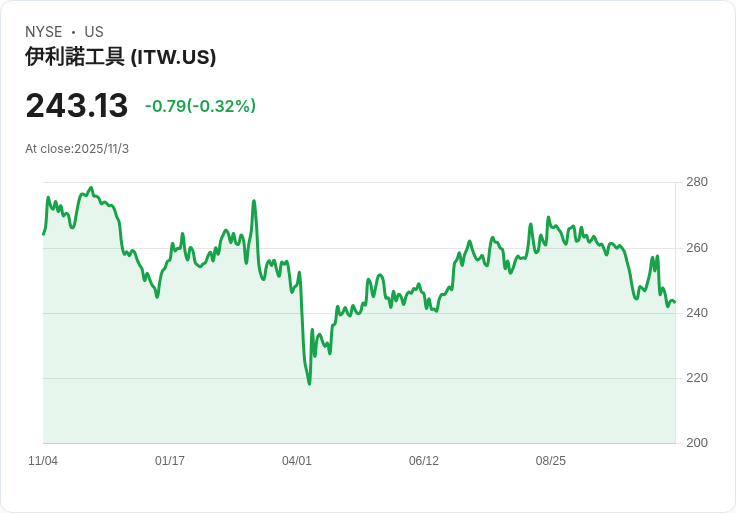Click the lowest April dip on chart
Screen dimensions: 736x513
click(x=309, y=384)
